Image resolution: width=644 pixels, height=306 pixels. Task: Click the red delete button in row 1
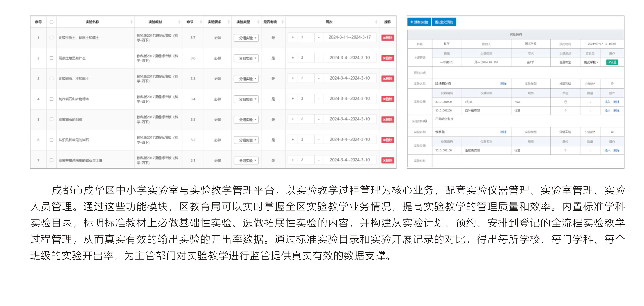(387, 38)
